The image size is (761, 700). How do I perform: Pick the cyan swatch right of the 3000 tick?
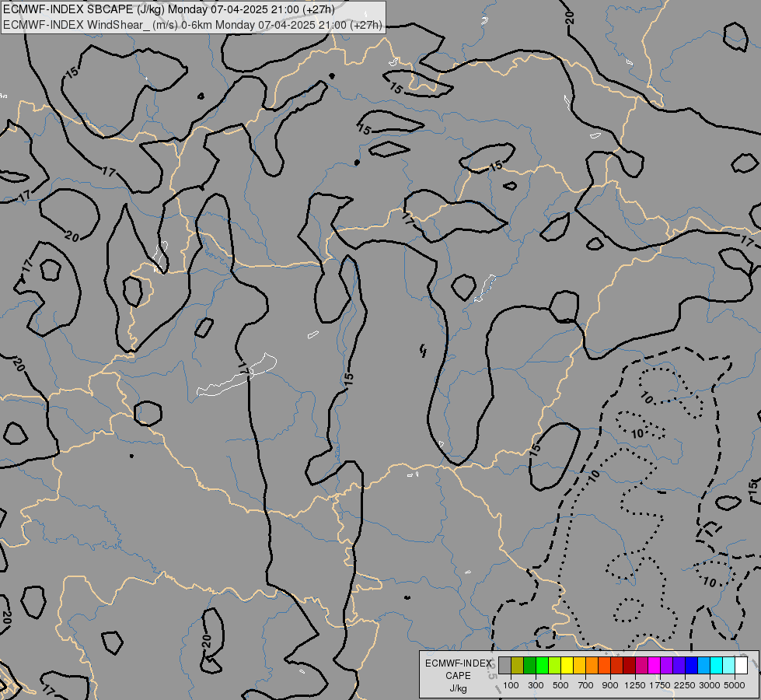coord(717,665)
